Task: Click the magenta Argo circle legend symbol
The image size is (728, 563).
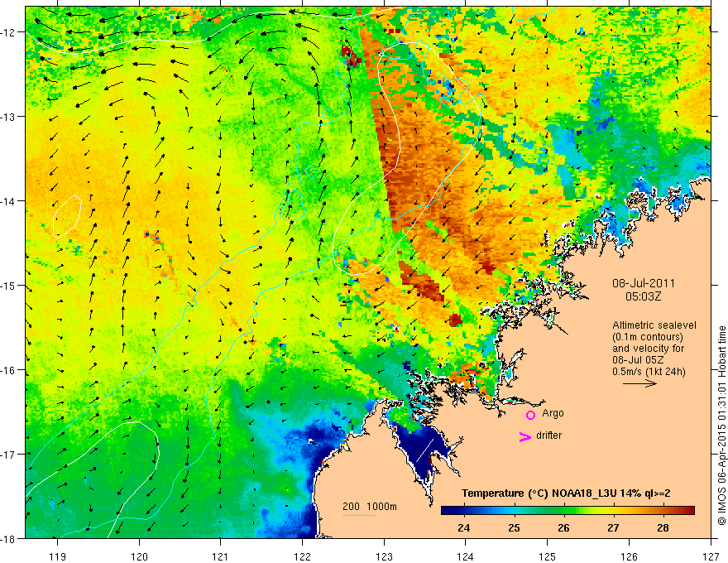Action: click(530, 415)
